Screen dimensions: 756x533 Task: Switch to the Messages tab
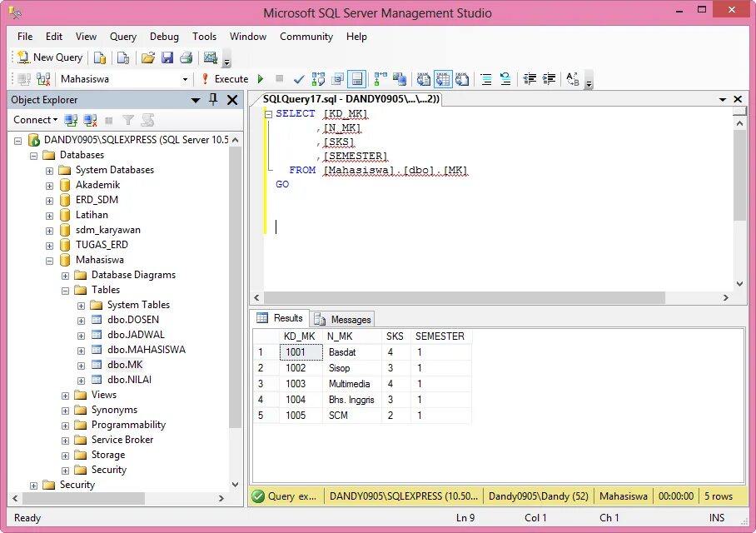pos(342,319)
